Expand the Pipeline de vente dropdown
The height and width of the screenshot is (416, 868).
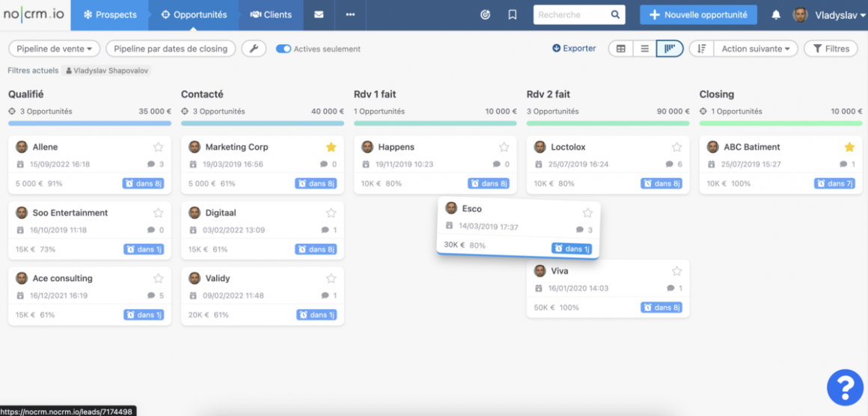(54, 49)
